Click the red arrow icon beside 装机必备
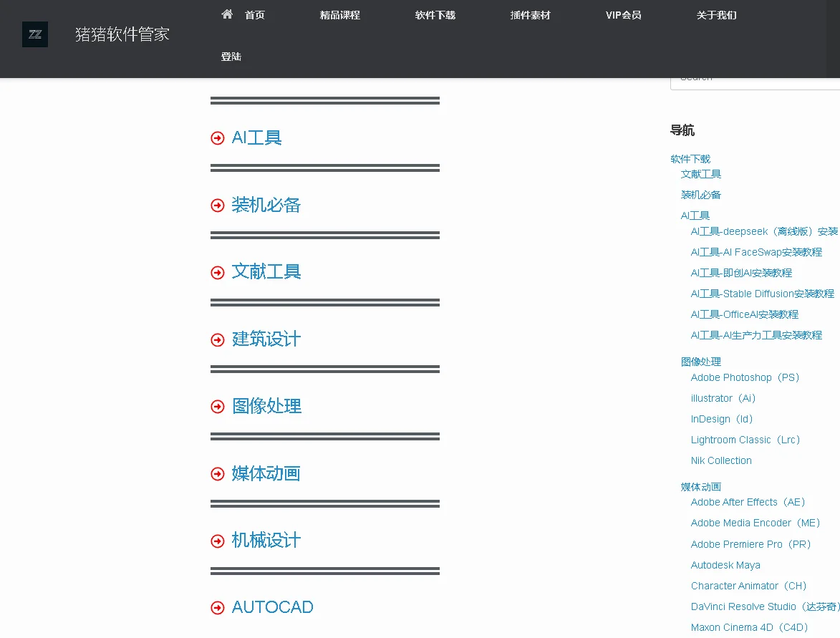This screenshot has height=638, width=840. [218, 206]
